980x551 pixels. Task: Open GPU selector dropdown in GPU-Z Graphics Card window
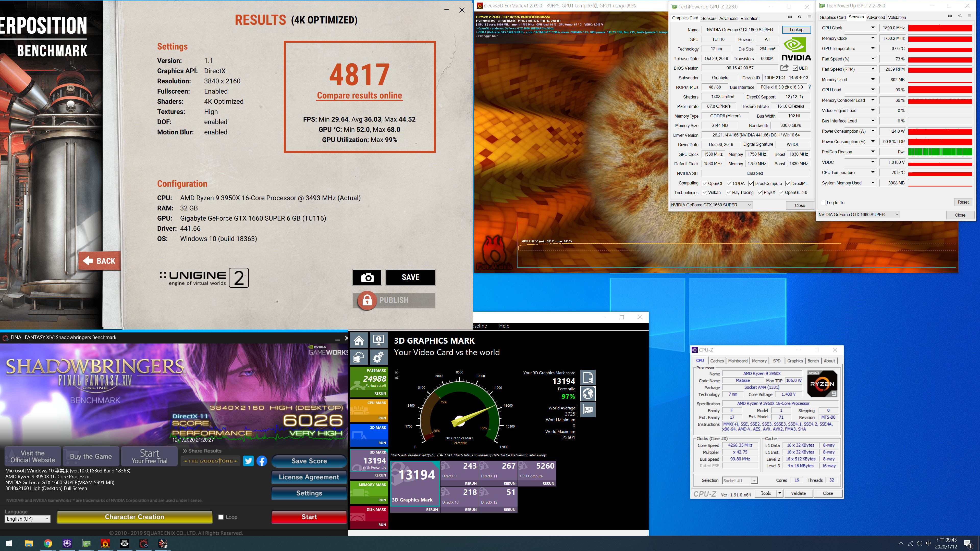(711, 205)
